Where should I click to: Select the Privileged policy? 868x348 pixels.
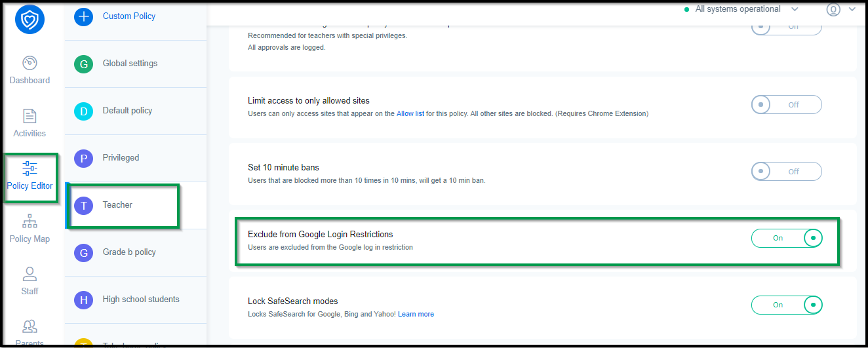[136, 158]
